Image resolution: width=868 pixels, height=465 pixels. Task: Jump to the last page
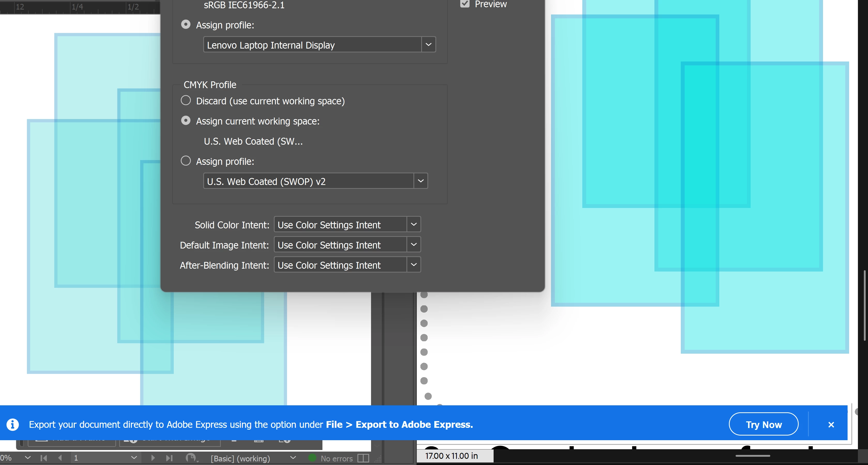(x=169, y=458)
